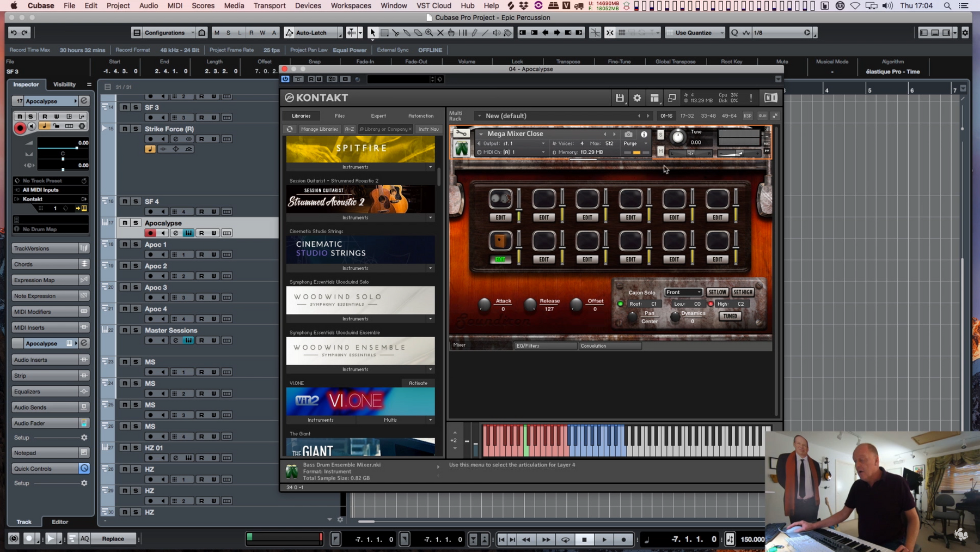Toggle the green Root indicator light
Screen dimensions: 980x552
(620, 304)
